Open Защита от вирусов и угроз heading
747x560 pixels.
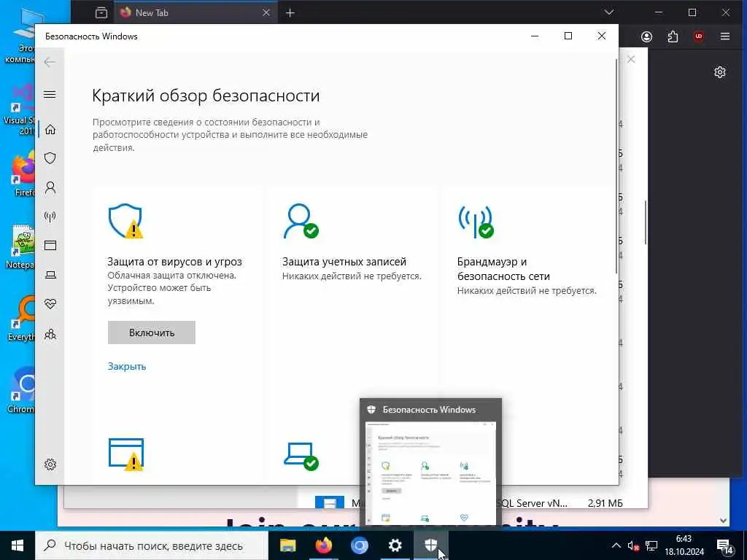174,262
